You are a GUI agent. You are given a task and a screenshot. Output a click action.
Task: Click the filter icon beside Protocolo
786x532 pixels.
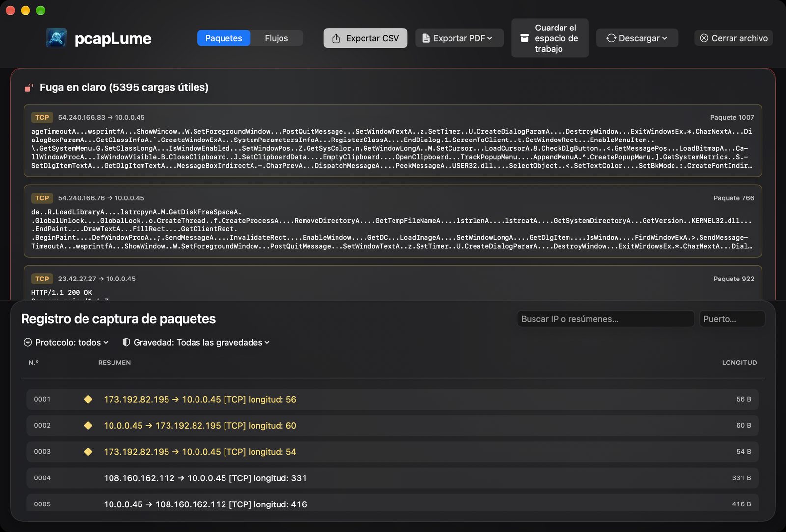[28, 342]
